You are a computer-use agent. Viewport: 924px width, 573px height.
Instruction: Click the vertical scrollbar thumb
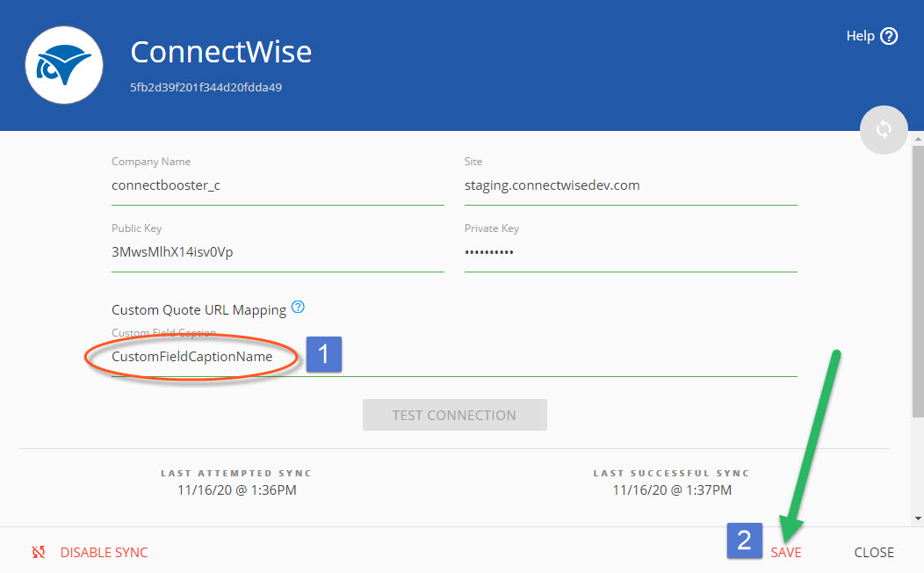(x=918, y=282)
